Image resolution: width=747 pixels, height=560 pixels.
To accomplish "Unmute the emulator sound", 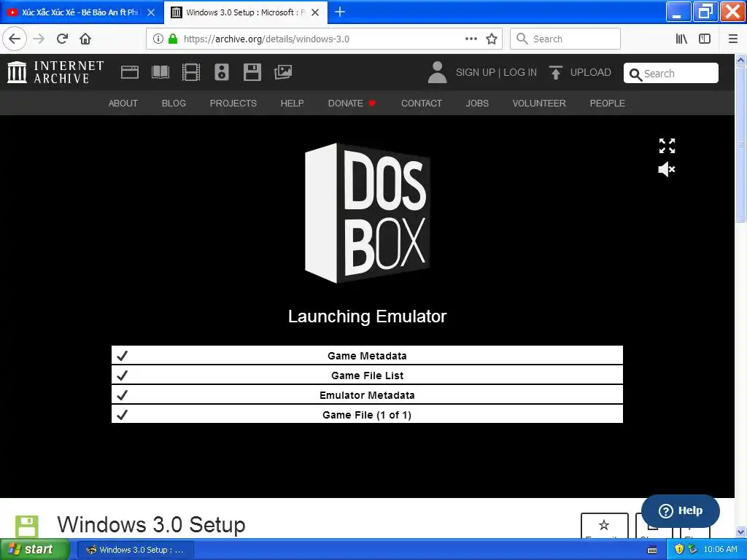I will [x=667, y=169].
